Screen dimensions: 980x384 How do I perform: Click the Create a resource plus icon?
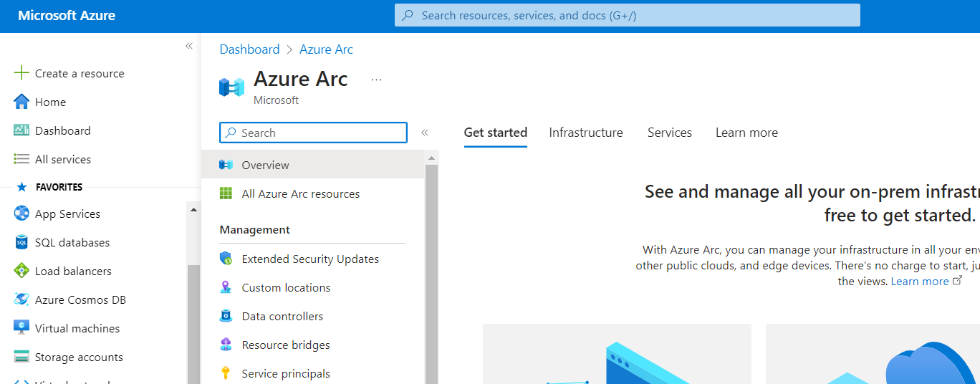point(21,73)
